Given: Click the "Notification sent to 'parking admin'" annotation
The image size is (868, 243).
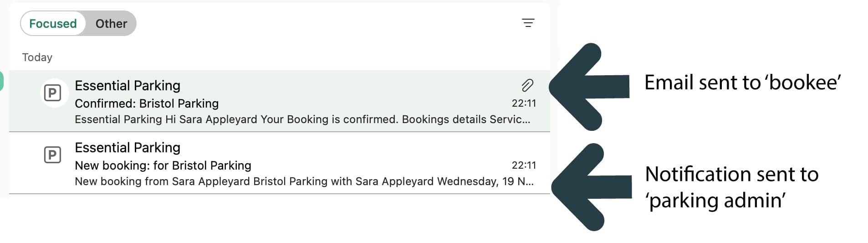Looking at the screenshot, I should point(731,187).
